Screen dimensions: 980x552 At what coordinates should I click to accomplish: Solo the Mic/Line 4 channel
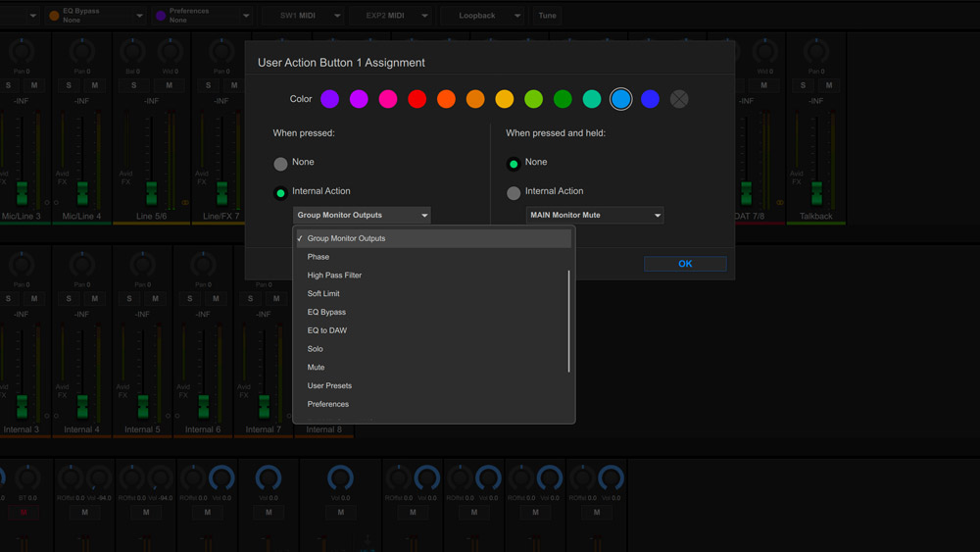(x=70, y=85)
